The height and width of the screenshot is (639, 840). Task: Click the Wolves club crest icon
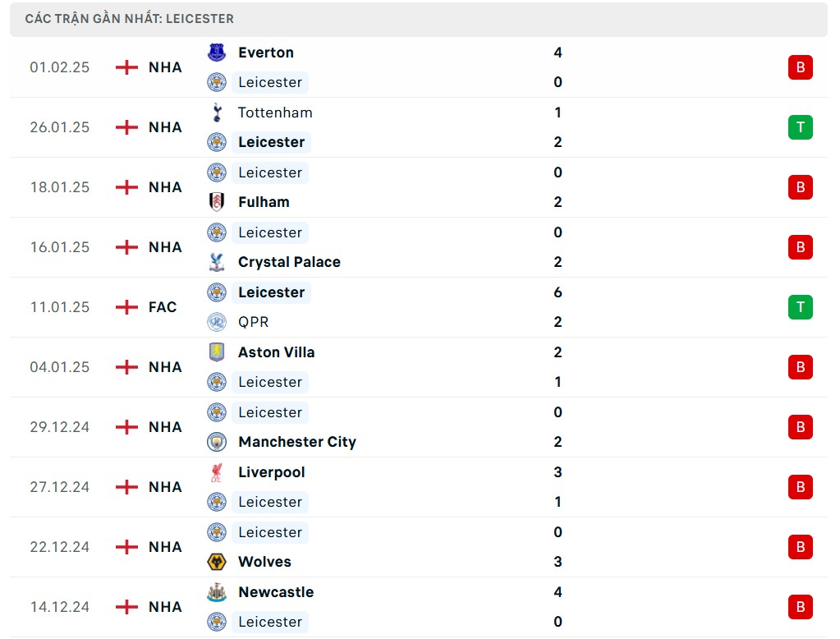[x=216, y=562]
